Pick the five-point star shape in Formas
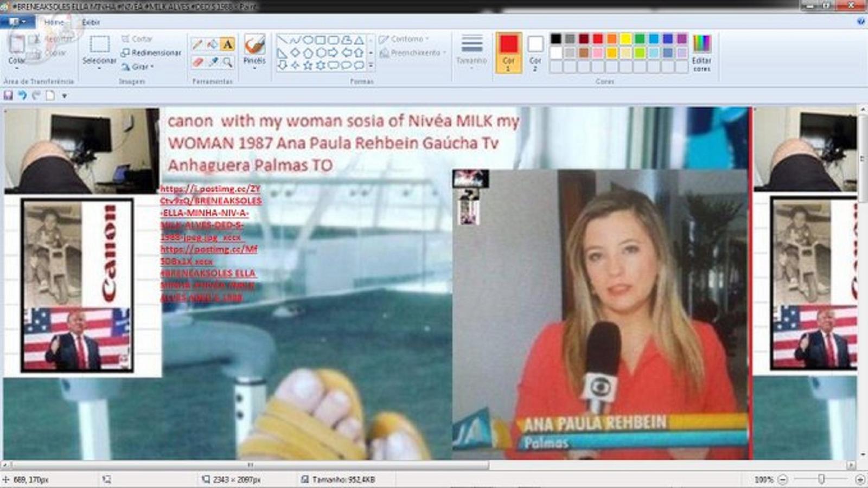The width and height of the screenshot is (868, 488). click(x=308, y=66)
